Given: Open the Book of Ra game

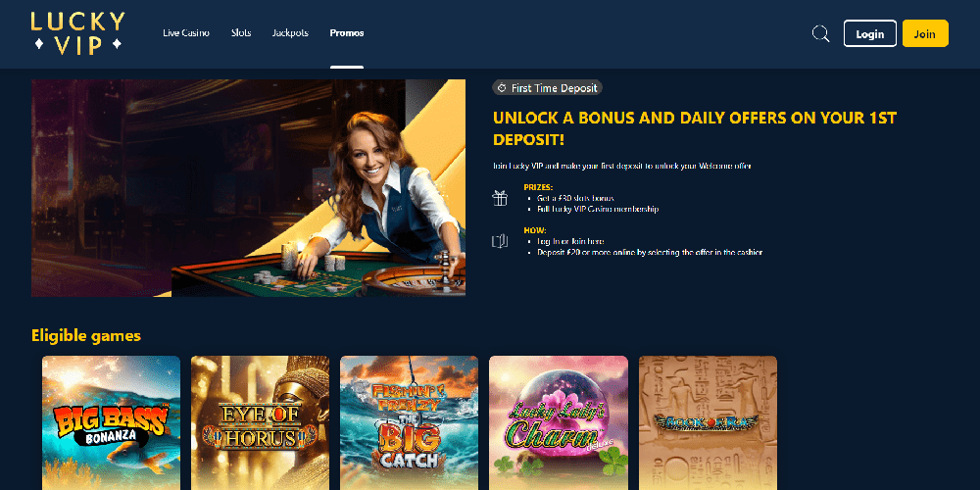Looking at the screenshot, I should click(x=708, y=423).
